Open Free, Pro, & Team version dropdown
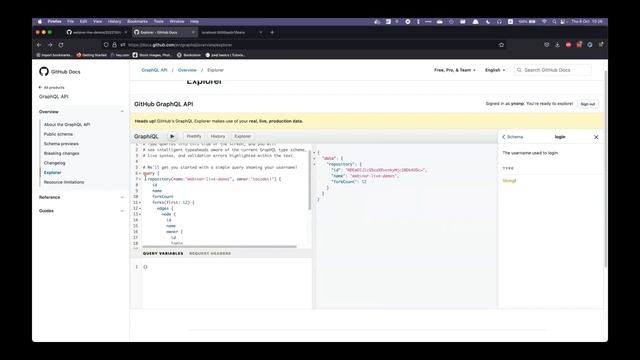This screenshot has height=360, width=640. pyautogui.click(x=455, y=70)
